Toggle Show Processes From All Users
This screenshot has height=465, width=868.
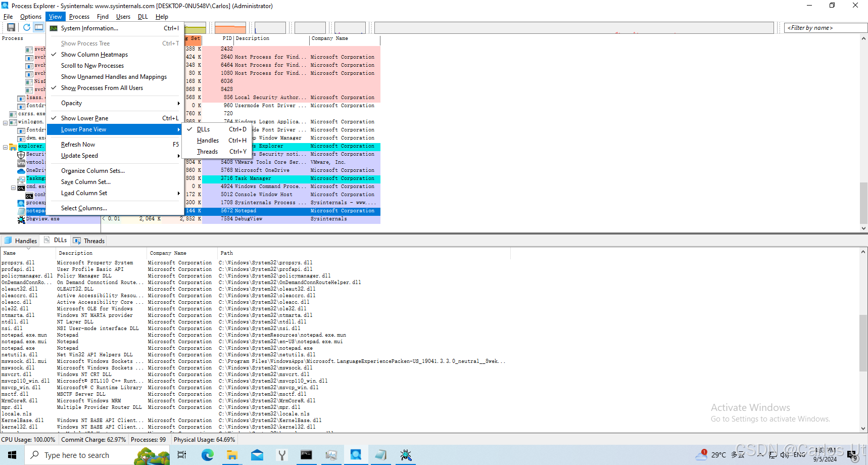pyautogui.click(x=115, y=88)
